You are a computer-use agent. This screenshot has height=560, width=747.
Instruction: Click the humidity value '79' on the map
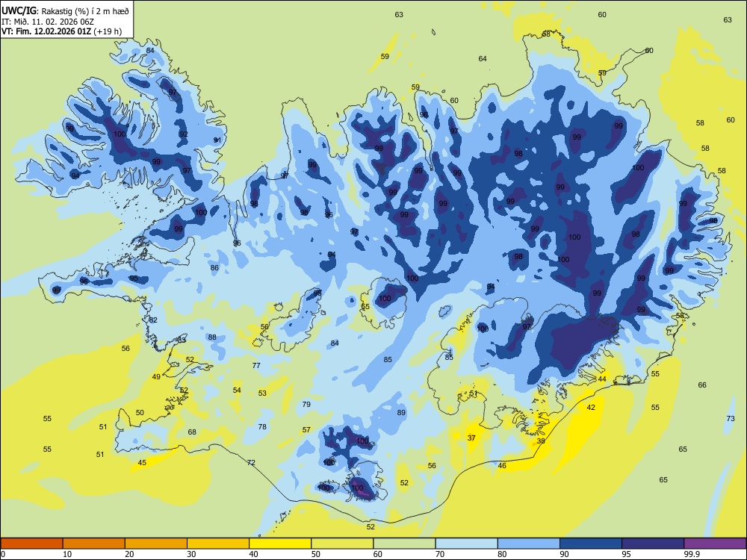click(x=306, y=404)
